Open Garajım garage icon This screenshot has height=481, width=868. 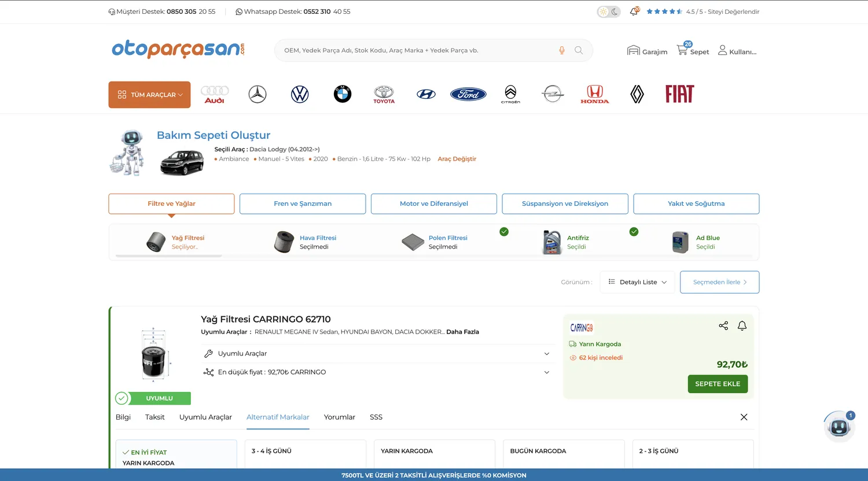coord(647,51)
